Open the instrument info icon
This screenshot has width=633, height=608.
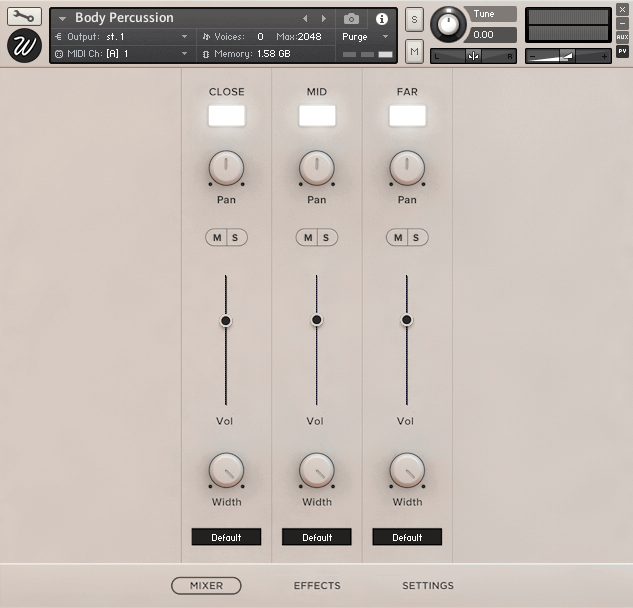(x=381, y=19)
